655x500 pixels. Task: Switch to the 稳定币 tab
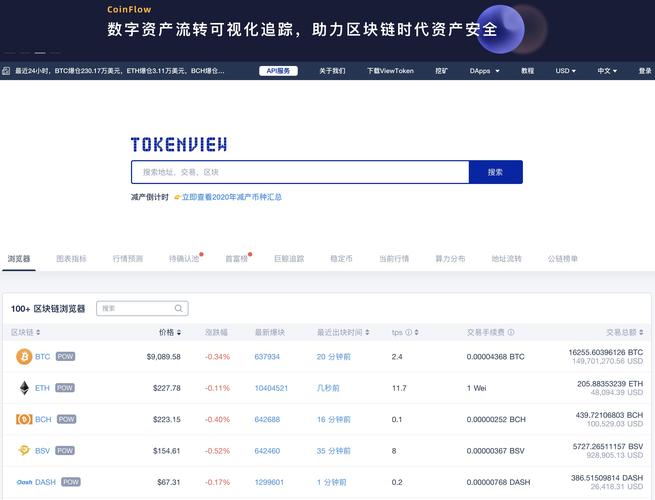pos(341,259)
